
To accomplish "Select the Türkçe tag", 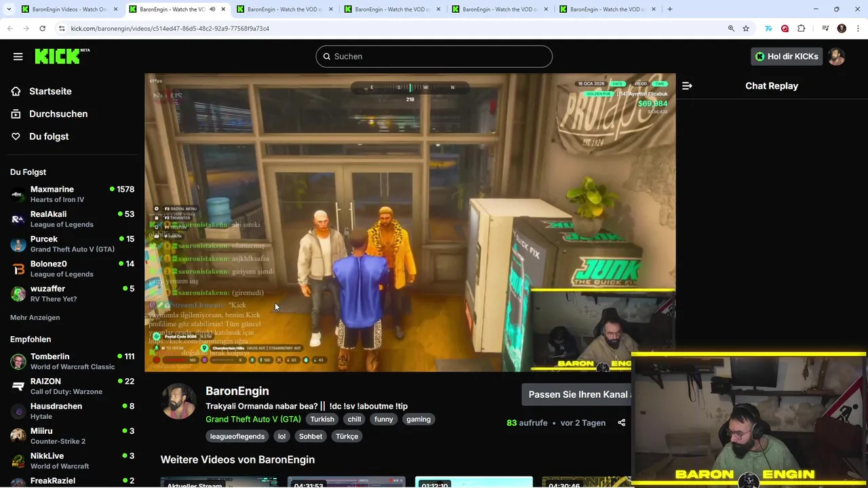I will [347, 436].
